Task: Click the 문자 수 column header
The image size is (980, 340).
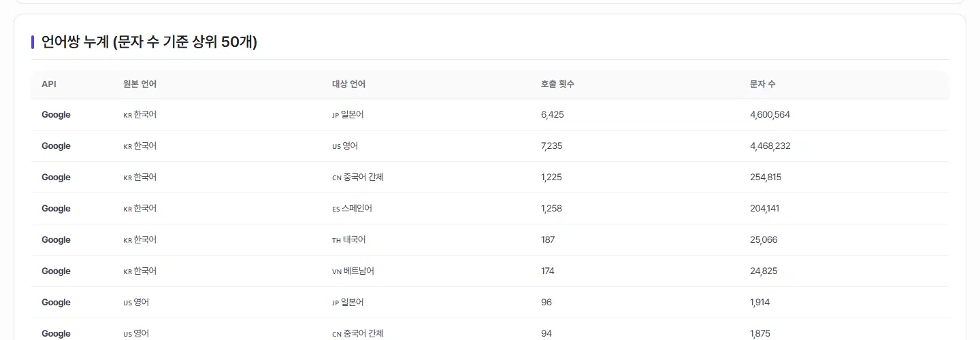Action: tap(762, 84)
